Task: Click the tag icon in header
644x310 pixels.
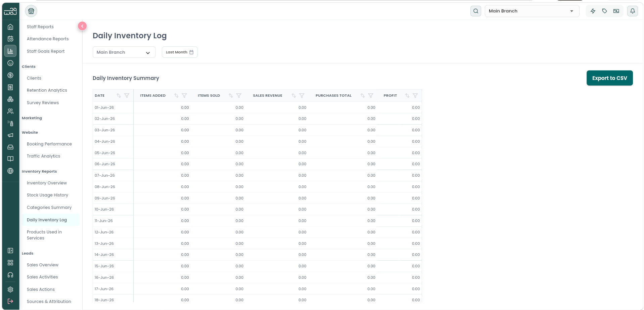Action: pos(605,11)
